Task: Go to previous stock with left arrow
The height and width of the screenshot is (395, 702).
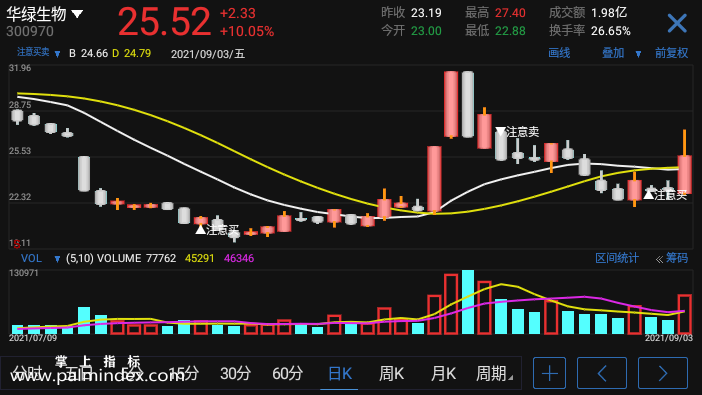Action: coord(602,373)
